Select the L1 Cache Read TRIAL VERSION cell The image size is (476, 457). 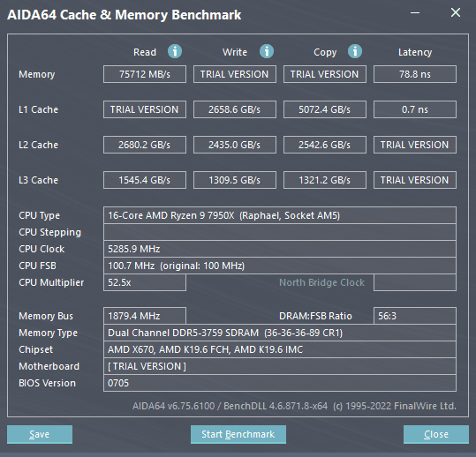click(145, 109)
